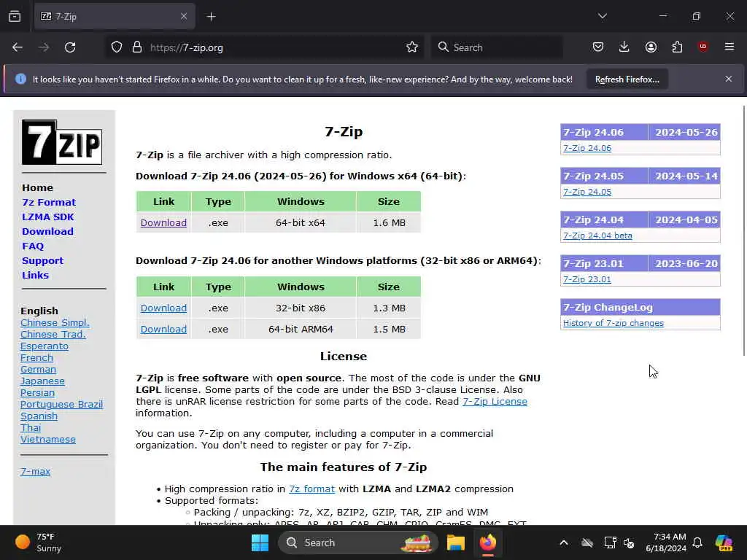Screen dimensions: 747x560
Task: Select the 7-Zip browser tab
Action: coord(115,17)
